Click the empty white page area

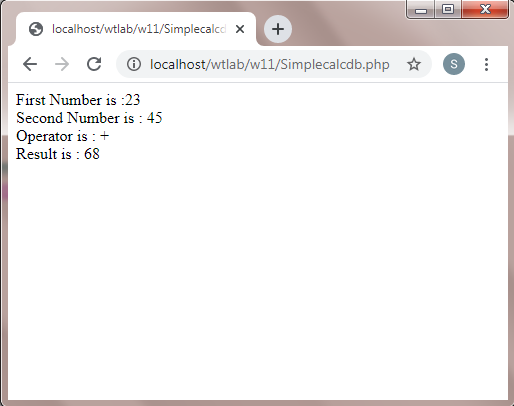258,280
